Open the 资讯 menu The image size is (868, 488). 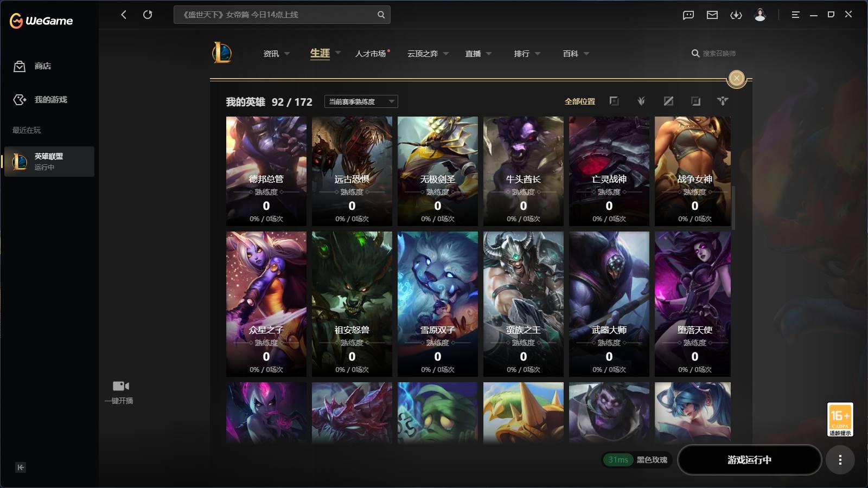[271, 54]
